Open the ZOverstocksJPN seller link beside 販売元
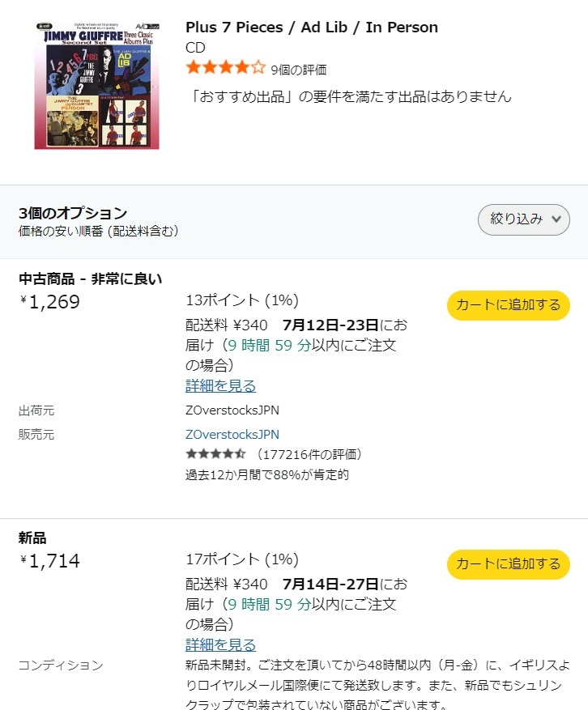 point(232,435)
